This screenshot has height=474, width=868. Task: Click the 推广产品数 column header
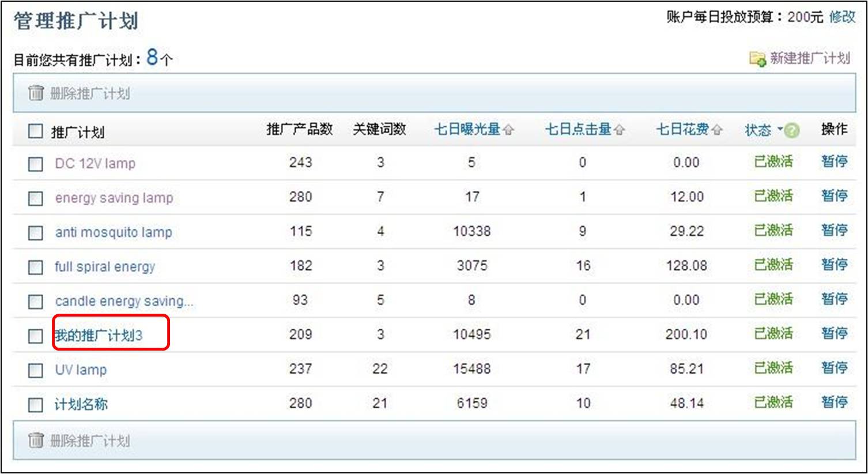click(300, 129)
